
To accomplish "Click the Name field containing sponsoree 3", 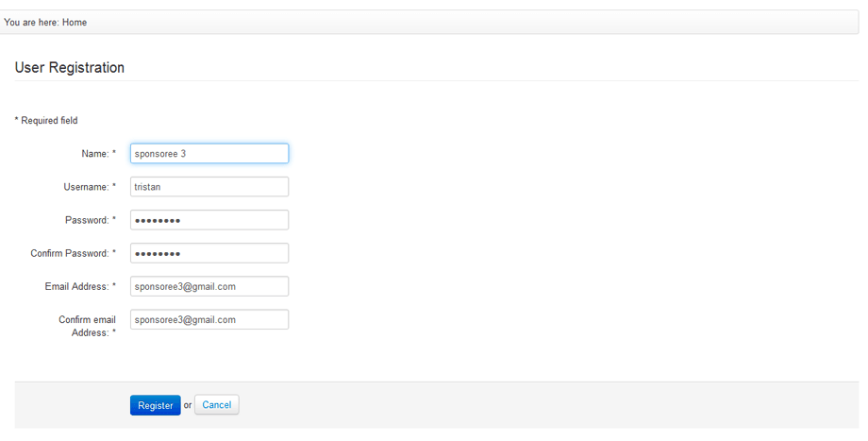I will click(x=209, y=154).
